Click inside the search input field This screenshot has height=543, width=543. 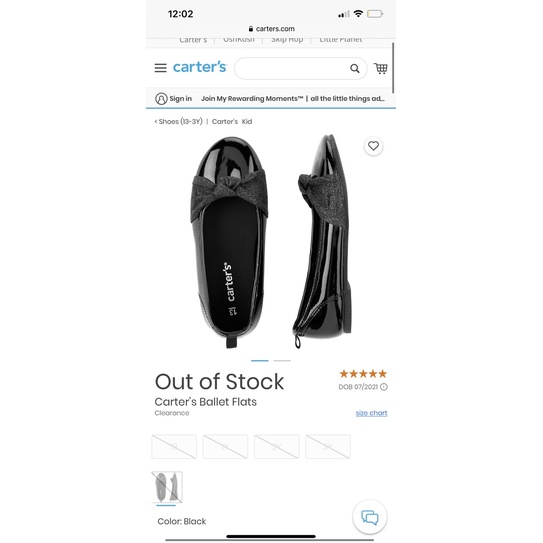click(293, 69)
